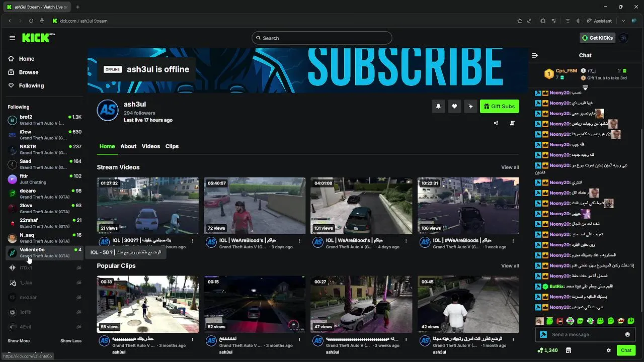Click the Send a message input
The height and width of the screenshot is (362, 644).
pos(585,334)
